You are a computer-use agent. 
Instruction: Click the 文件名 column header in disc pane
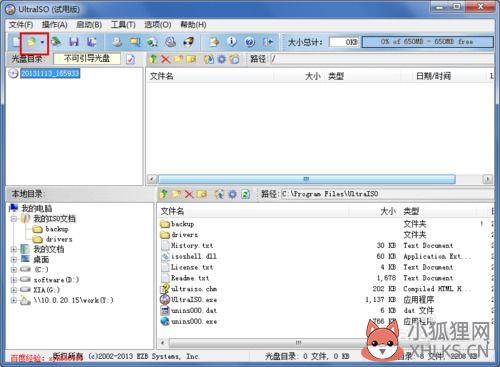click(x=162, y=76)
